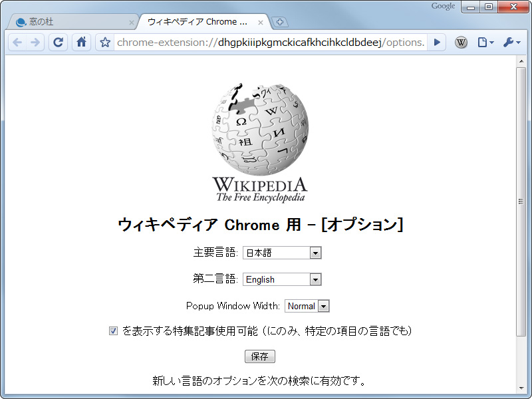This screenshot has height=399, width=532.
Task: Close the 窓の杜 tab
Action: tap(132, 23)
